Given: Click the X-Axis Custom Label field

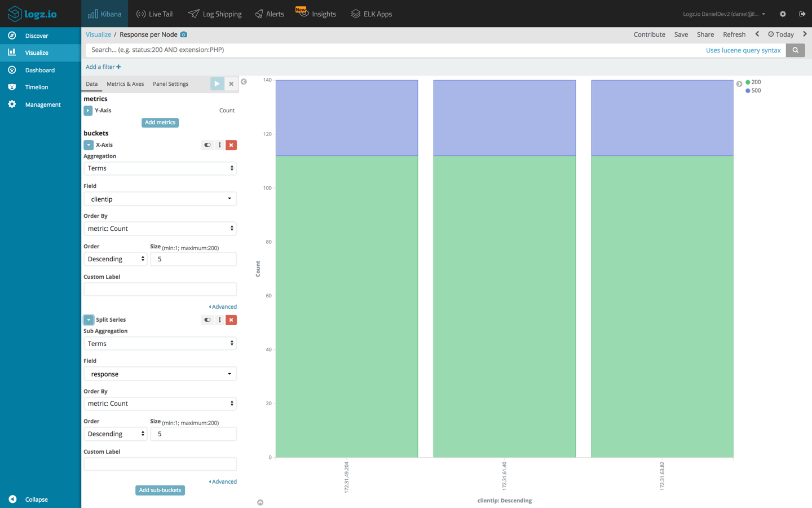Looking at the screenshot, I should (x=160, y=290).
